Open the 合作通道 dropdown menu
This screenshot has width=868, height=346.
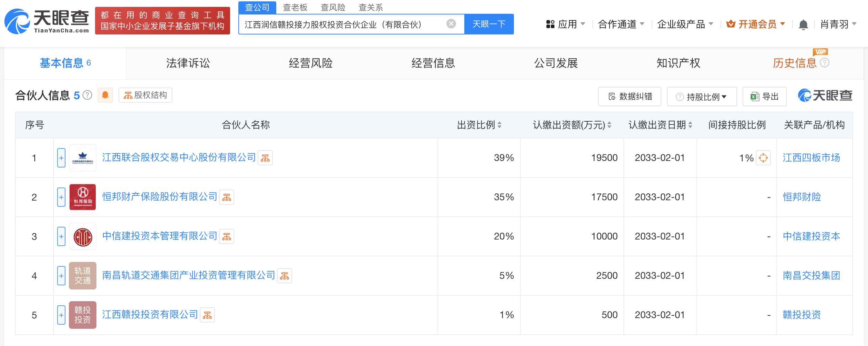[x=621, y=24]
